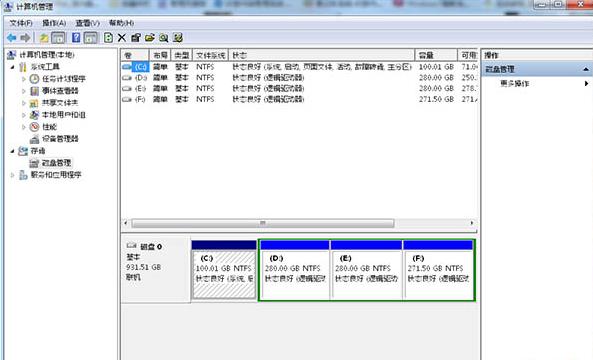
Task: Sort by the 状态 column header
Action: [321, 55]
